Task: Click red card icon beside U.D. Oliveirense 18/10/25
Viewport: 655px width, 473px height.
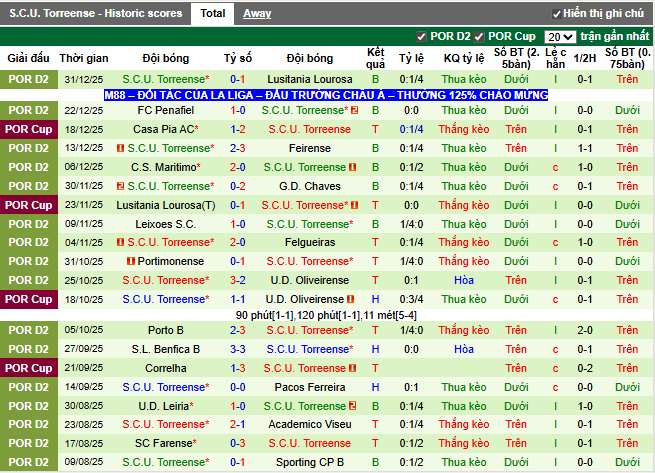Action: pos(350,299)
